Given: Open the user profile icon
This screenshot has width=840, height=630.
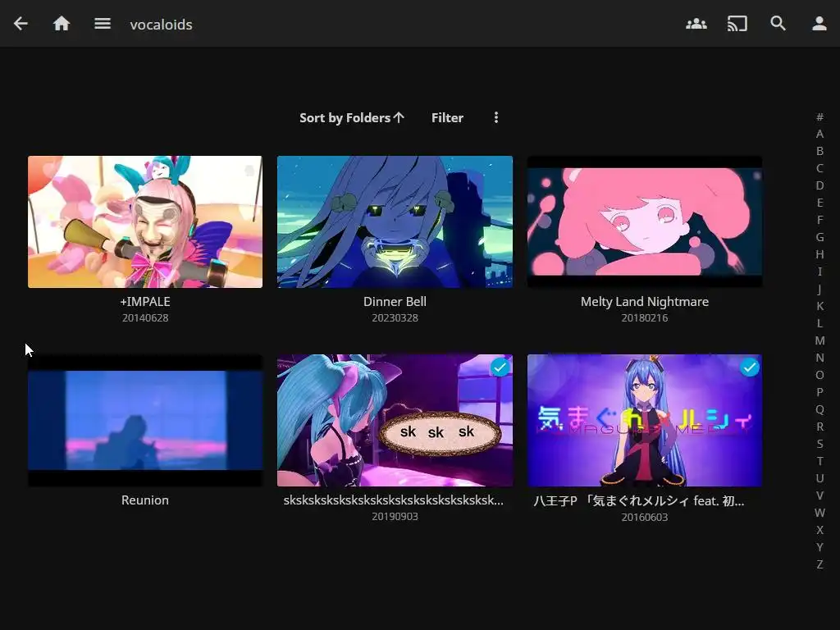Looking at the screenshot, I should click(x=819, y=24).
